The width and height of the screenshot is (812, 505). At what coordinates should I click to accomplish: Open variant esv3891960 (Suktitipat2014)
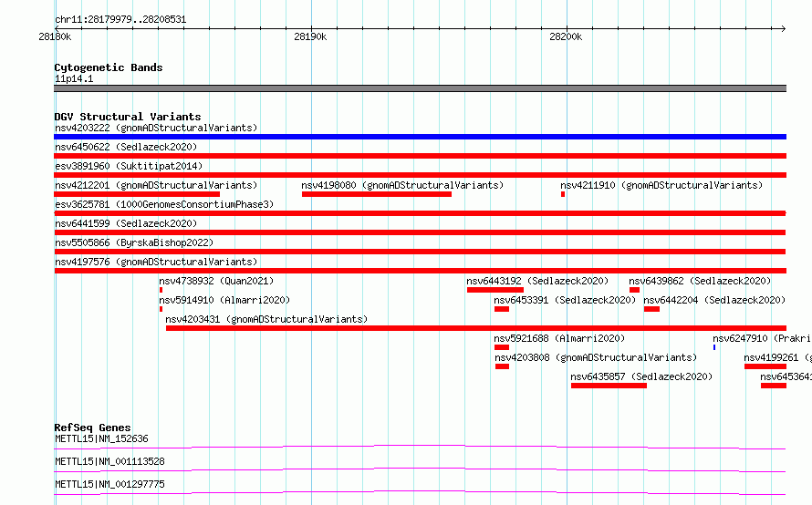point(129,166)
